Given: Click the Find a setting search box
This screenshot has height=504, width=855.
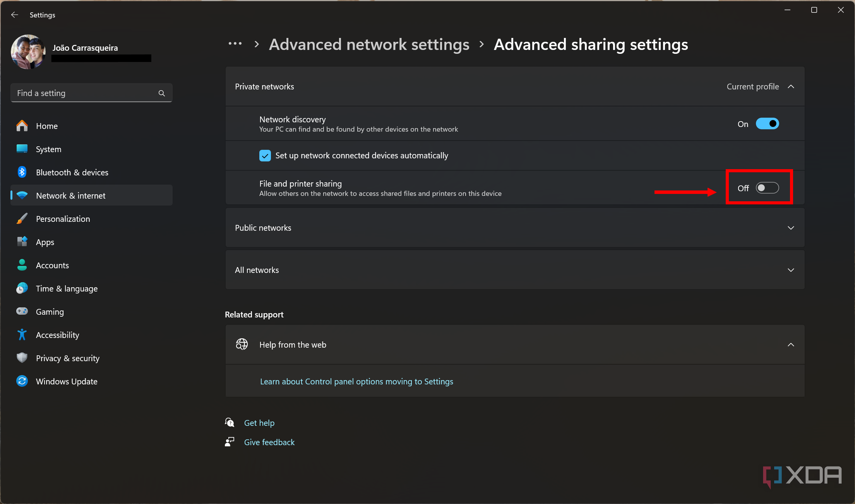Looking at the screenshot, I should [x=91, y=93].
